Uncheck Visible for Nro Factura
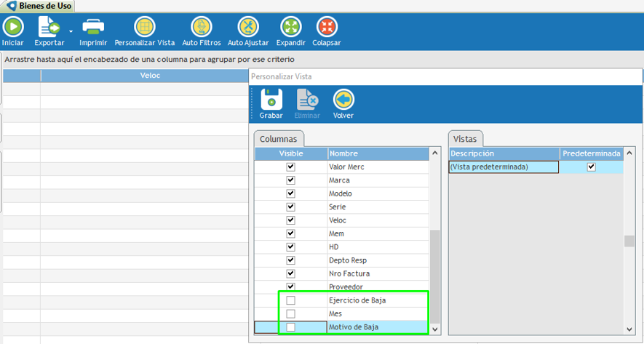This screenshot has height=344, width=644. (x=291, y=273)
